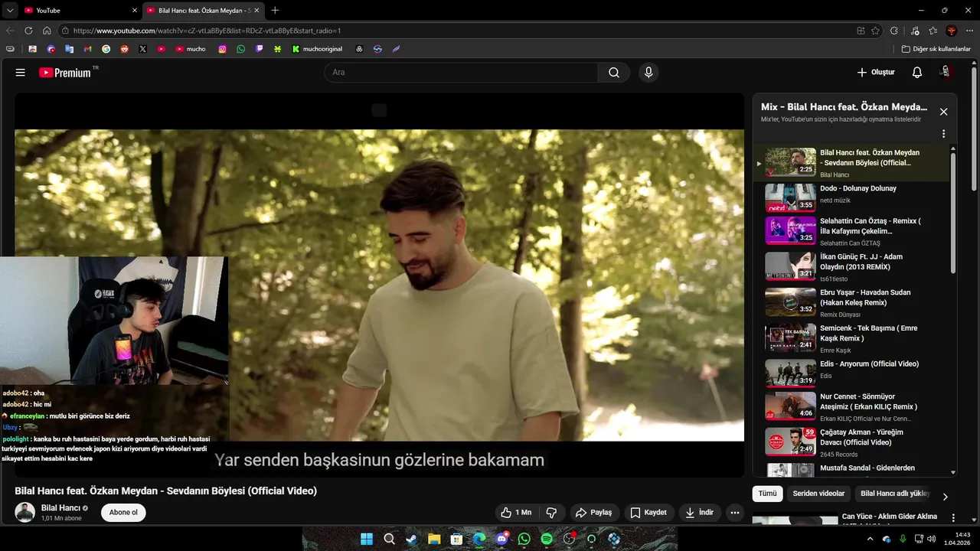Show more filter chips with the right arrow

945,496
